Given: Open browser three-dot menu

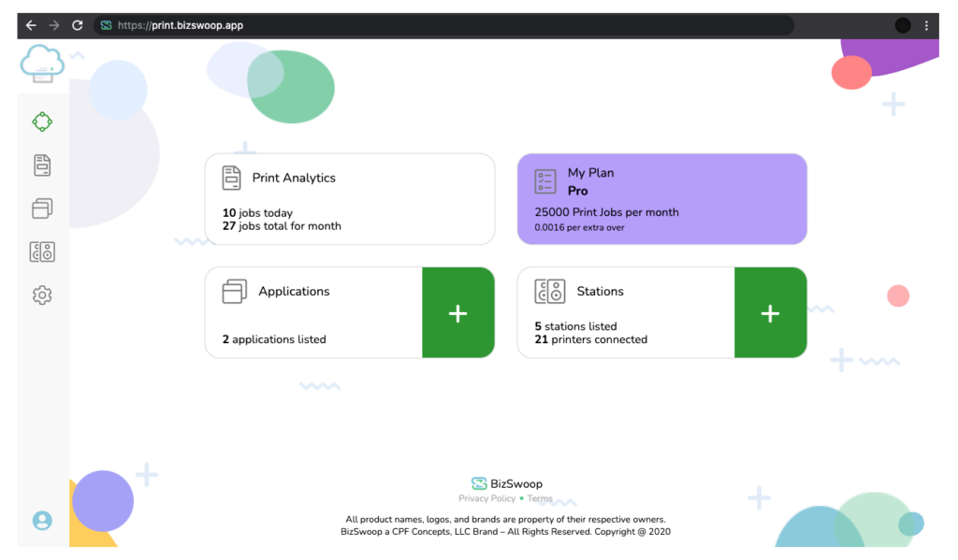Looking at the screenshot, I should coord(926,25).
